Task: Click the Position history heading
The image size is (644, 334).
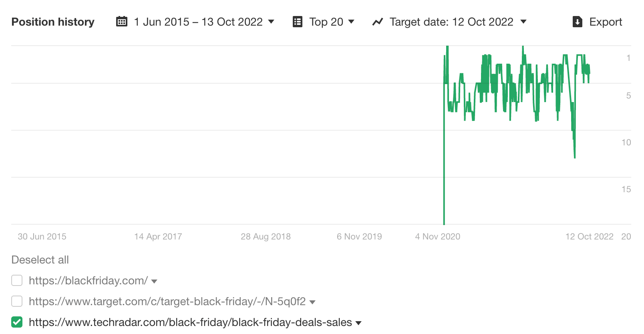Action: (x=52, y=22)
